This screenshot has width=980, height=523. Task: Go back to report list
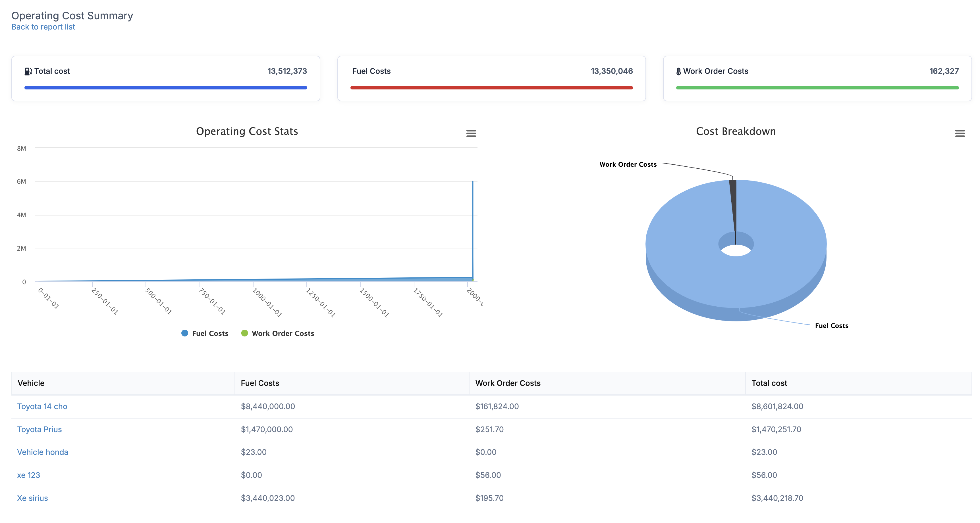tap(43, 27)
